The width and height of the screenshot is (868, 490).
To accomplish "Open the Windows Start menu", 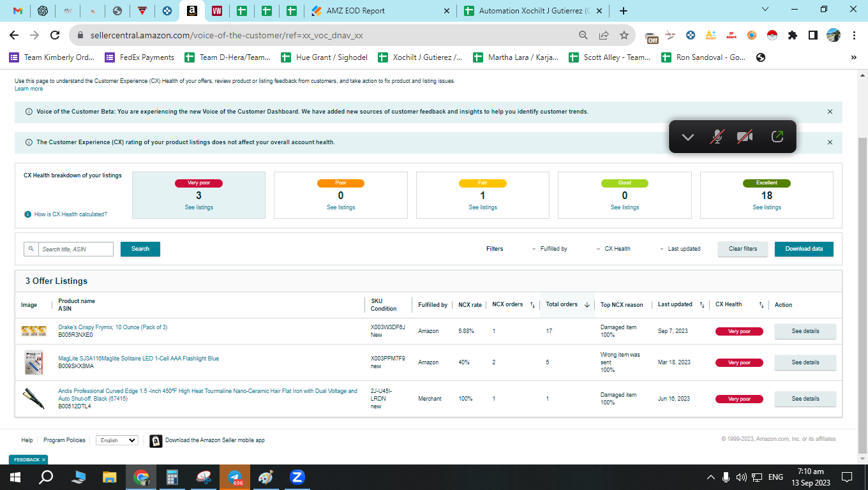I will pyautogui.click(x=15, y=477).
